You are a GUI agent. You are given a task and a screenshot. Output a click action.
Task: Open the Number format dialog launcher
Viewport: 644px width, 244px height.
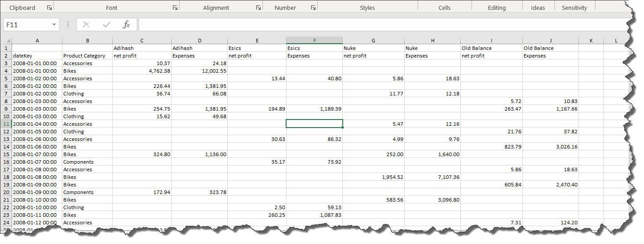[313, 8]
